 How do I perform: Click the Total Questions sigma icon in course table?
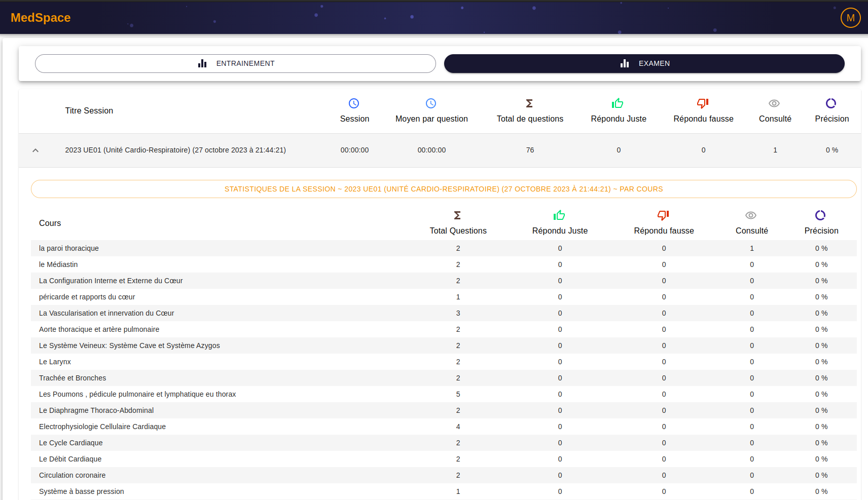click(x=457, y=215)
